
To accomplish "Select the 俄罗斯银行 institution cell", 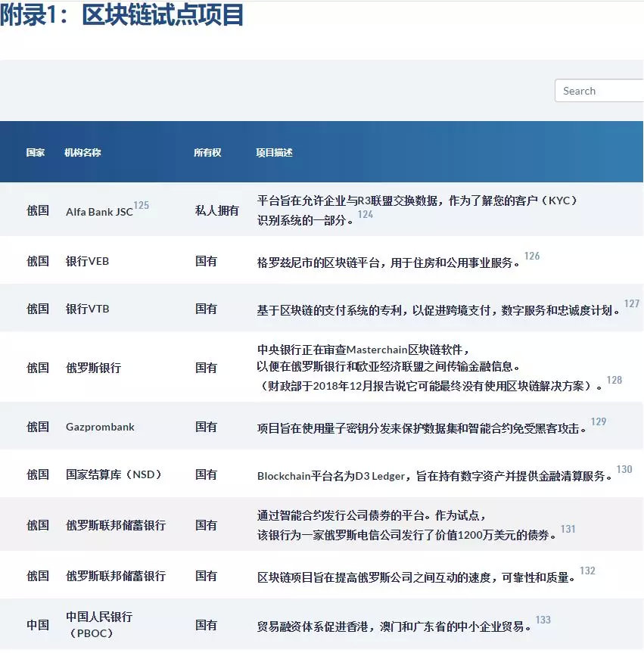I will (93, 368).
